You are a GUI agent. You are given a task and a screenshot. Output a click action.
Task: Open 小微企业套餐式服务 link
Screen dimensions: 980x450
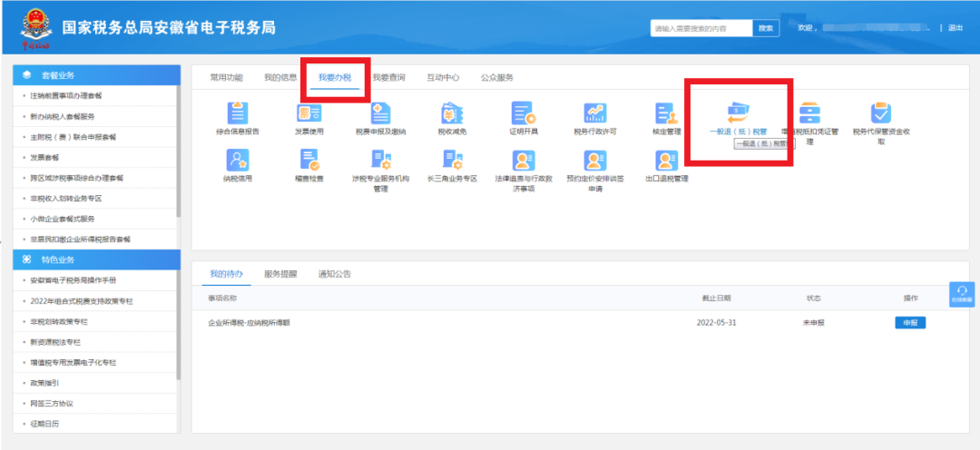pyautogui.click(x=63, y=219)
